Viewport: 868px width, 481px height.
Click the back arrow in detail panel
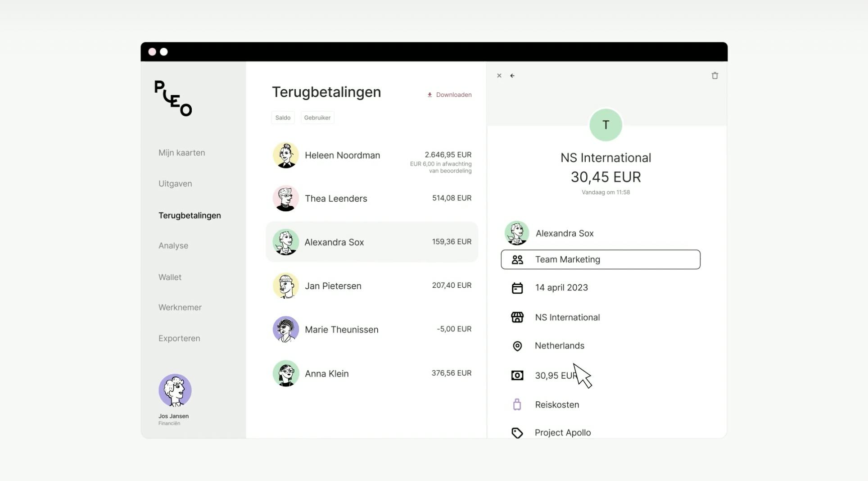click(x=512, y=76)
